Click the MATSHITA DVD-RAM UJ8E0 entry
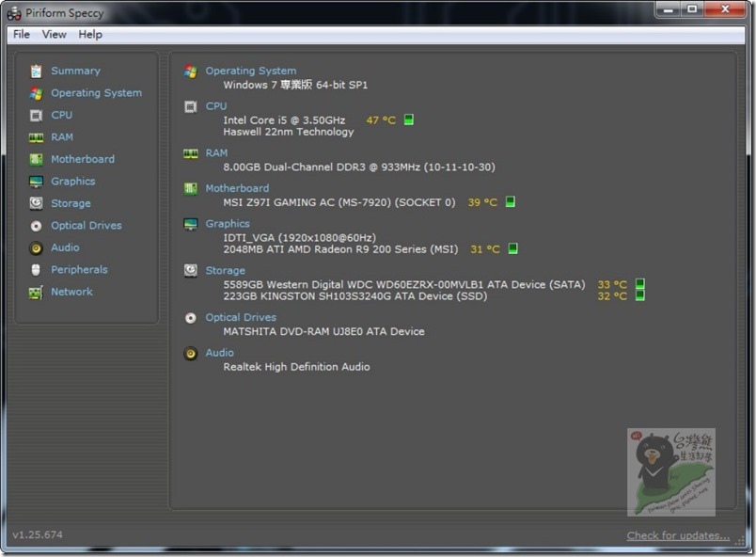Image resolution: width=756 pixels, height=557 pixels. [x=324, y=332]
